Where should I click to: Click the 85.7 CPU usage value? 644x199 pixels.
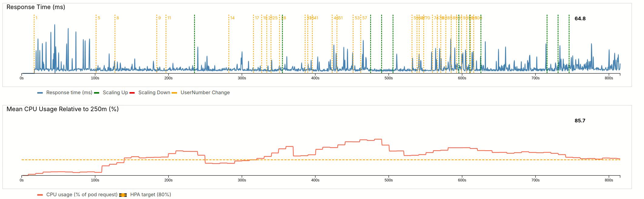pos(580,121)
